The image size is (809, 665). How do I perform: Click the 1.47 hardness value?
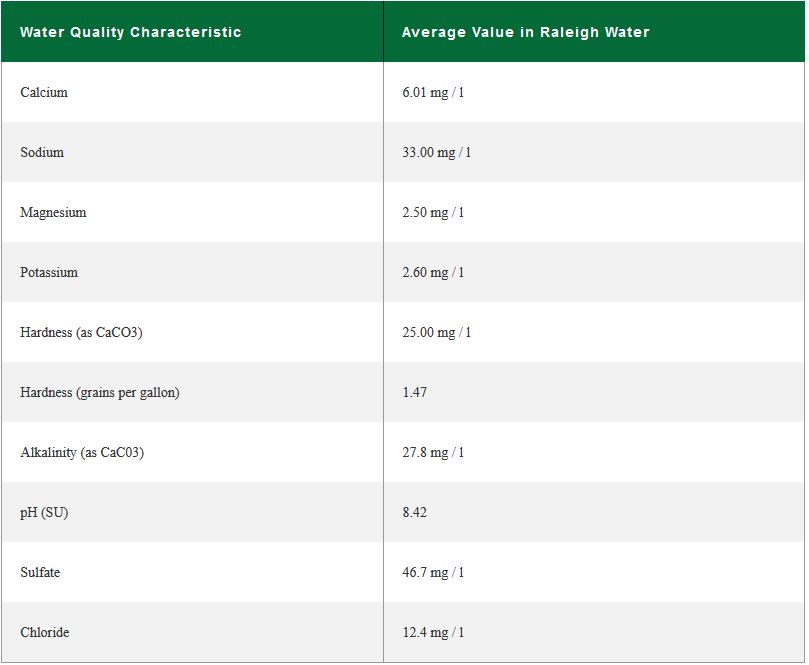pyautogui.click(x=414, y=392)
